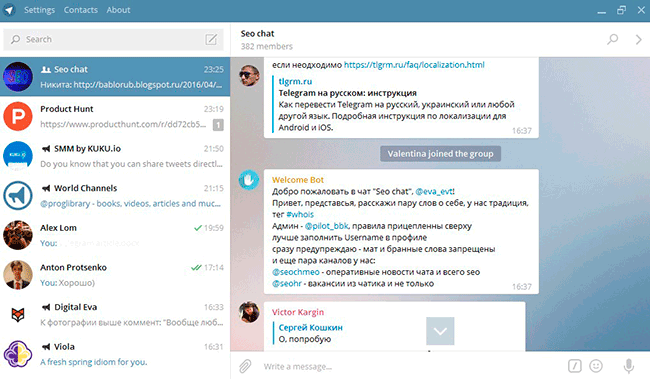Screen dimensions: 650x379
Task: Open the Anton Protsenko chat
Action: coord(115,275)
